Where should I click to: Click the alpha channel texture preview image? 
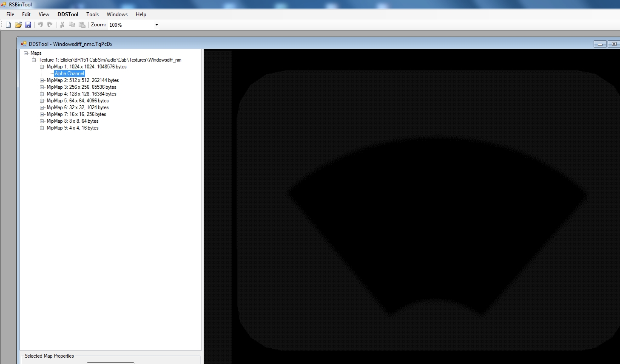(x=412, y=206)
